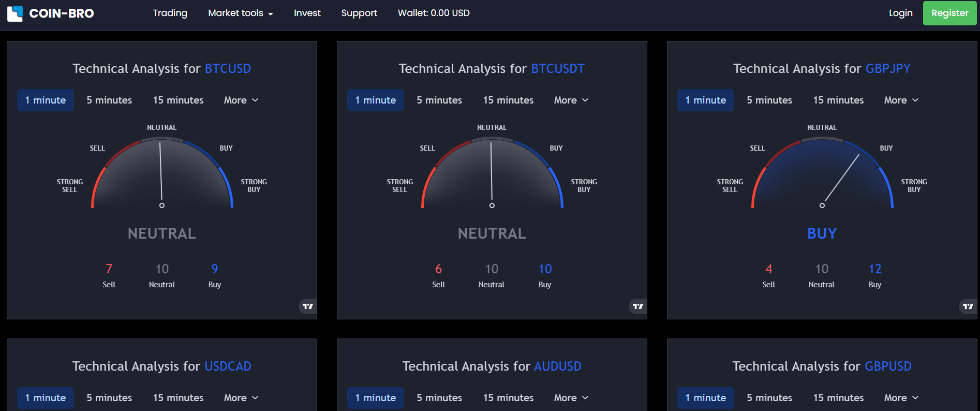Expand the Market tools dropdown menu

(x=240, y=13)
